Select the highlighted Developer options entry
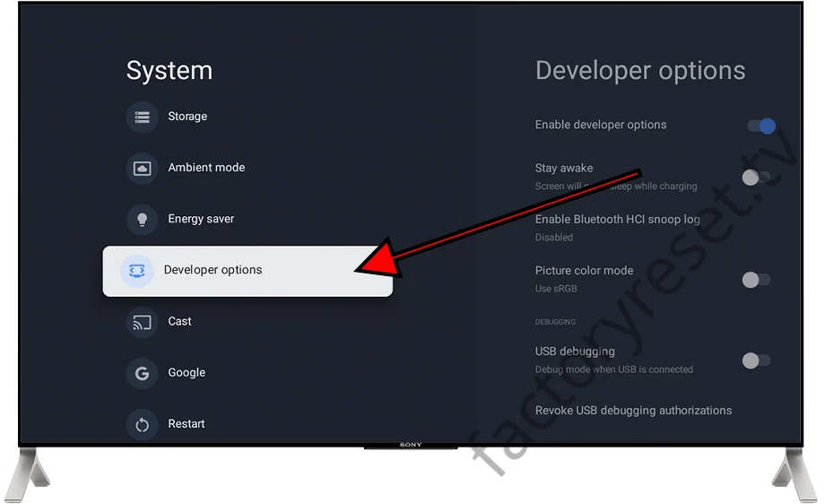 [x=213, y=270]
